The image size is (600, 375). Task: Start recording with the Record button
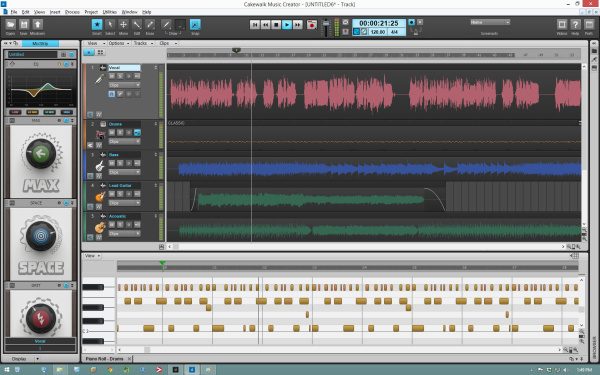(x=312, y=24)
